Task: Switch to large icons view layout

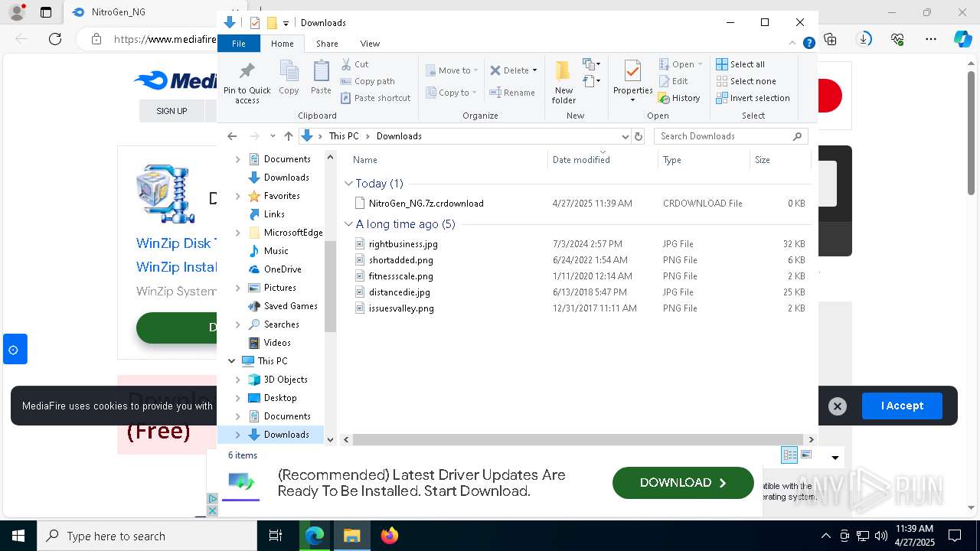Action: 806,455
